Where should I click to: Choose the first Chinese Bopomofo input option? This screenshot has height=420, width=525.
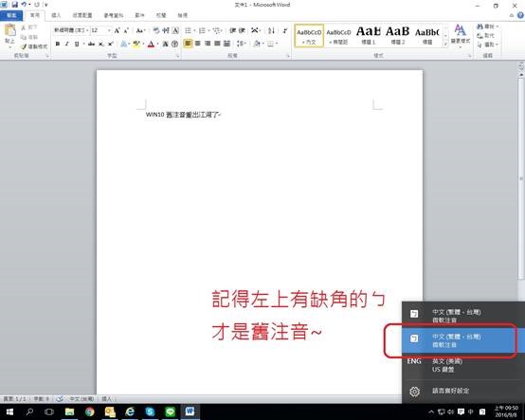[460, 316]
